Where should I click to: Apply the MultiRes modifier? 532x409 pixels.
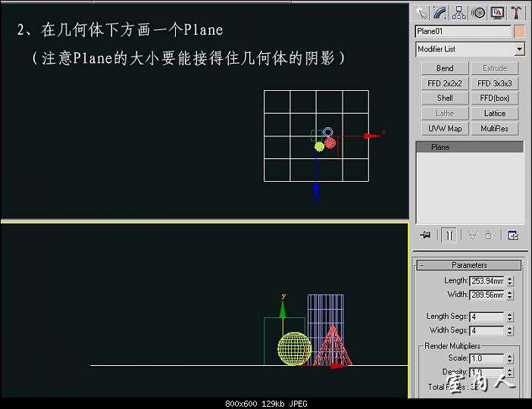(494, 129)
